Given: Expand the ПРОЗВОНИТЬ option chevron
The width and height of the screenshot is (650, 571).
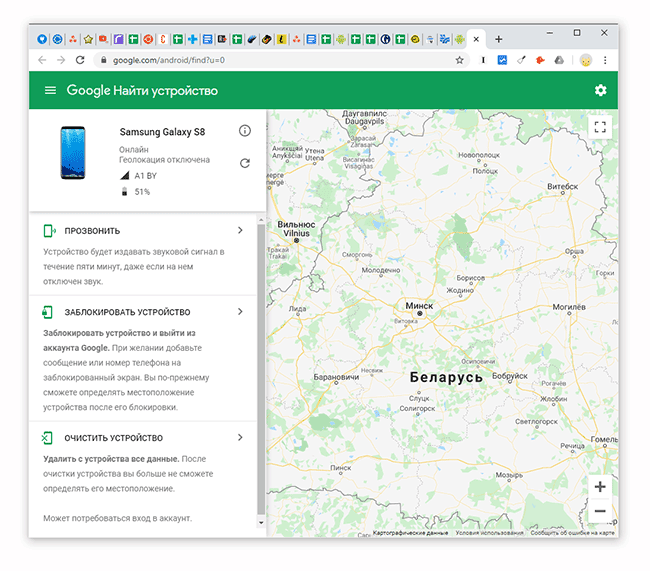Looking at the screenshot, I should tap(240, 230).
